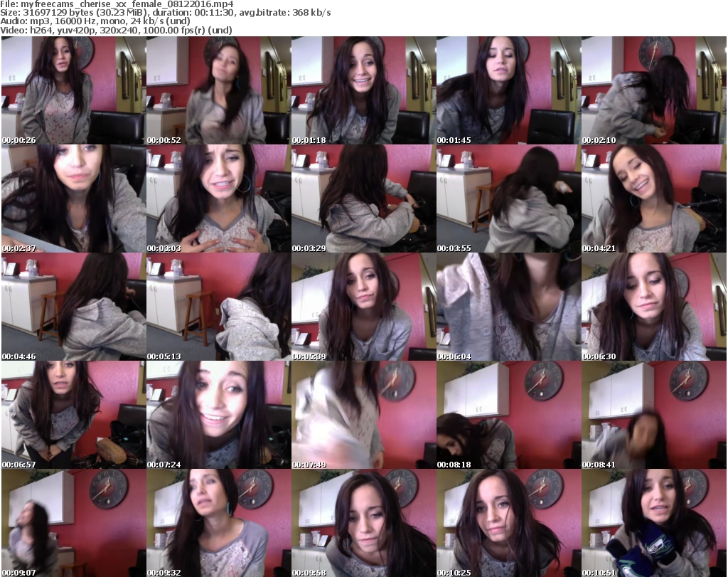This screenshot has width=728, height=577.
Task: Select the thumbnail at 00:09:58
Action: click(x=363, y=523)
